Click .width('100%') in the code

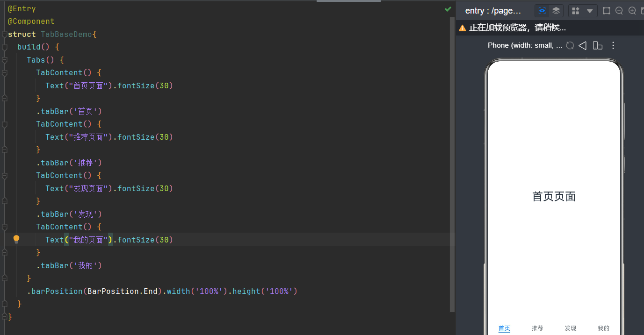click(x=195, y=291)
